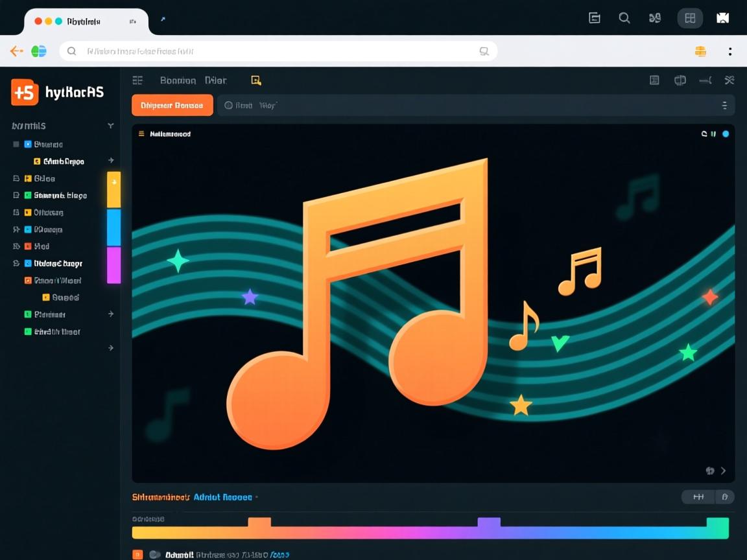Click the app logo badge in the sidebar header
747x560 pixels.
[x=25, y=92]
